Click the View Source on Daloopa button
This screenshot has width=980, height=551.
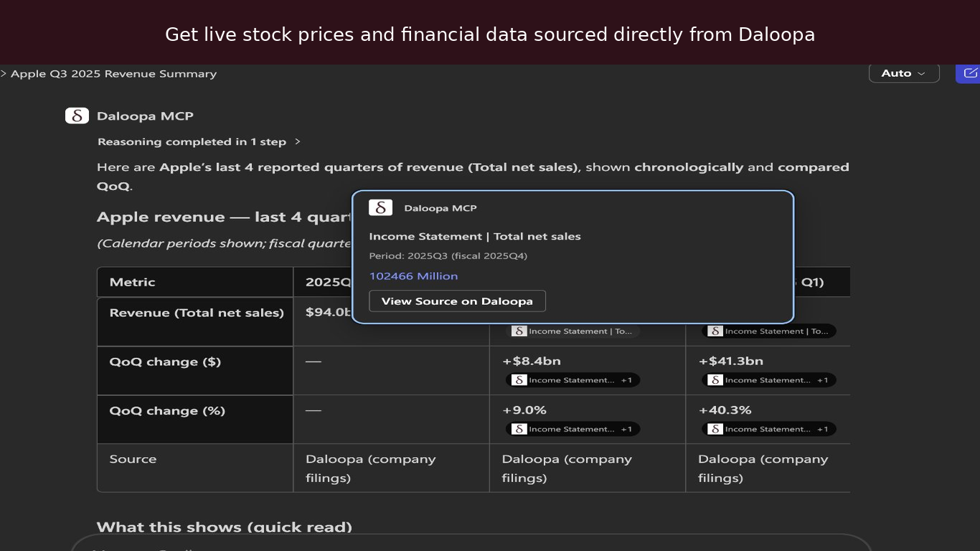457,301
